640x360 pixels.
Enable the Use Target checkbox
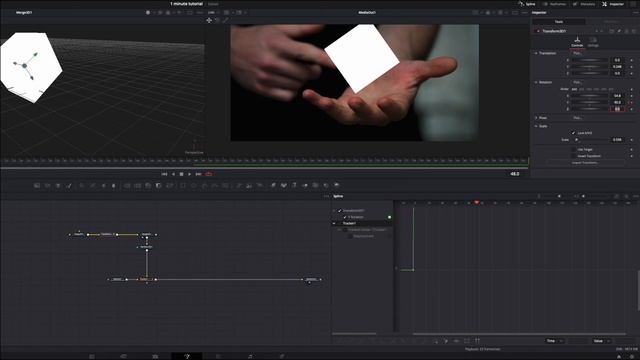(x=573, y=150)
